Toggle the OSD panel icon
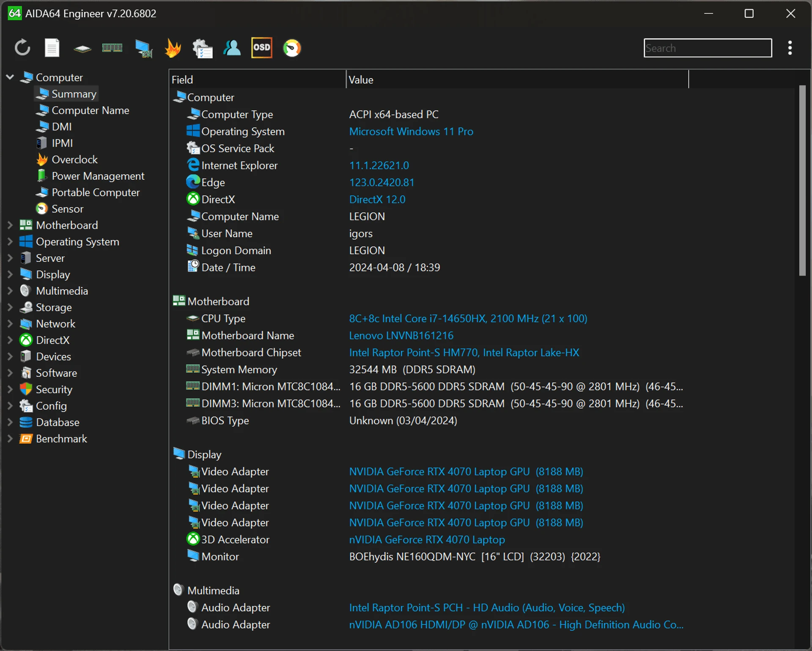812x651 pixels. 262,47
